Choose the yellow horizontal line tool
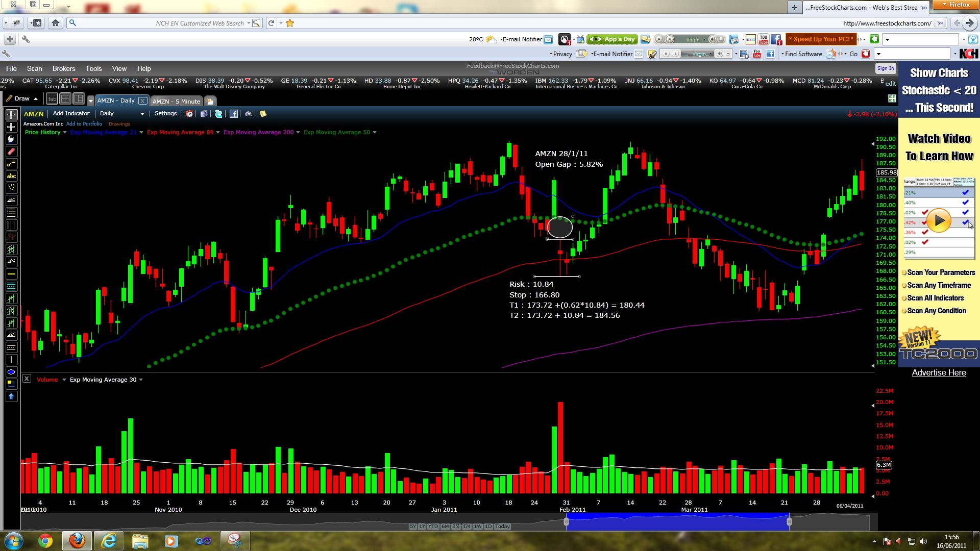This screenshot has width=980, height=551. tap(11, 274)
